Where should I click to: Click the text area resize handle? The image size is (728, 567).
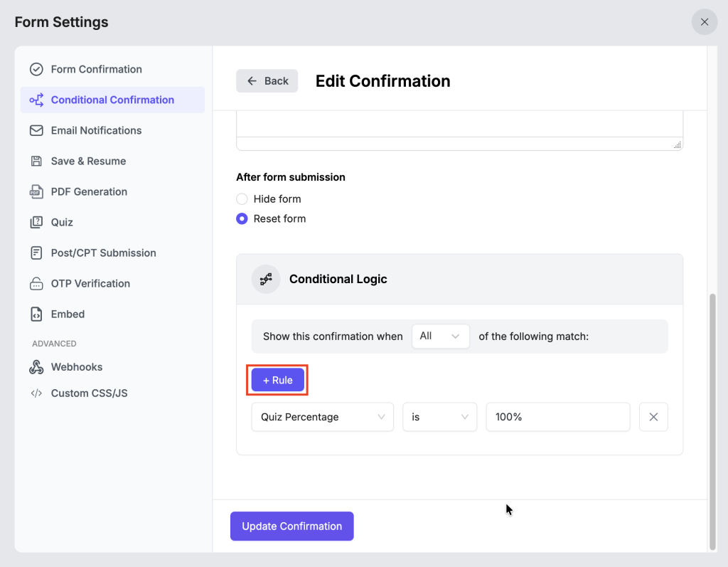tap(678, 145)
